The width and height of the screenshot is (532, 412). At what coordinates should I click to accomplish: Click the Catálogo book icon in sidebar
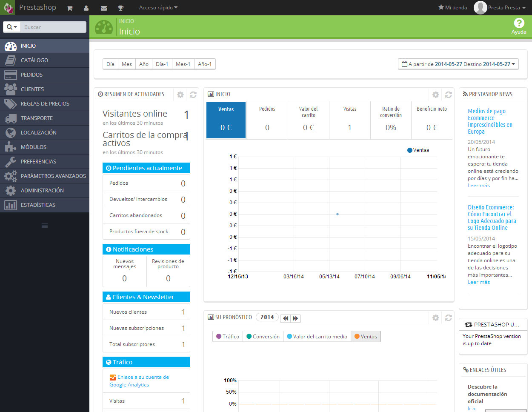[x=10, y=60]
